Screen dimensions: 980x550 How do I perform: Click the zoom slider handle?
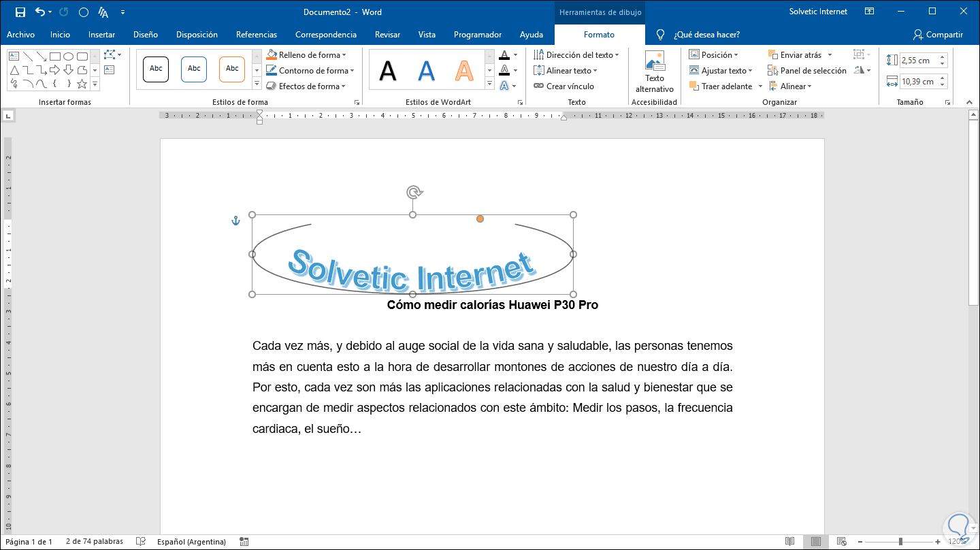900,542
